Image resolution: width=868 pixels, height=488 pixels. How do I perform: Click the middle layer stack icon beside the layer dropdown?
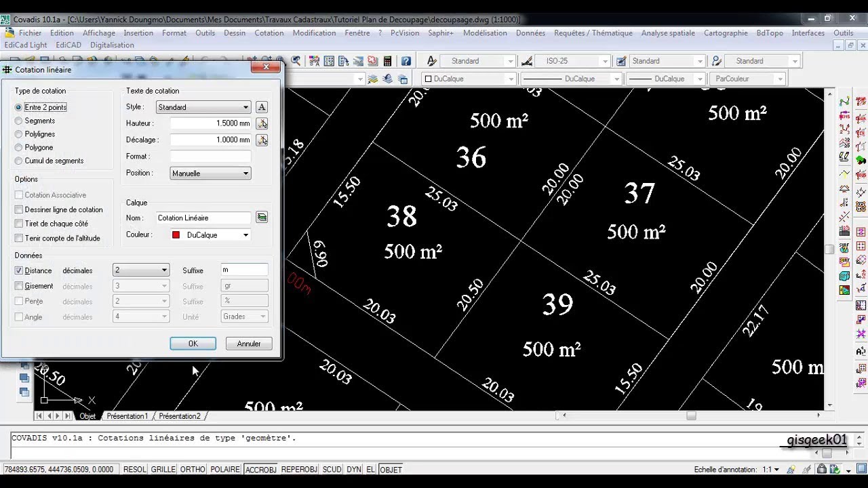click(388, 79)
